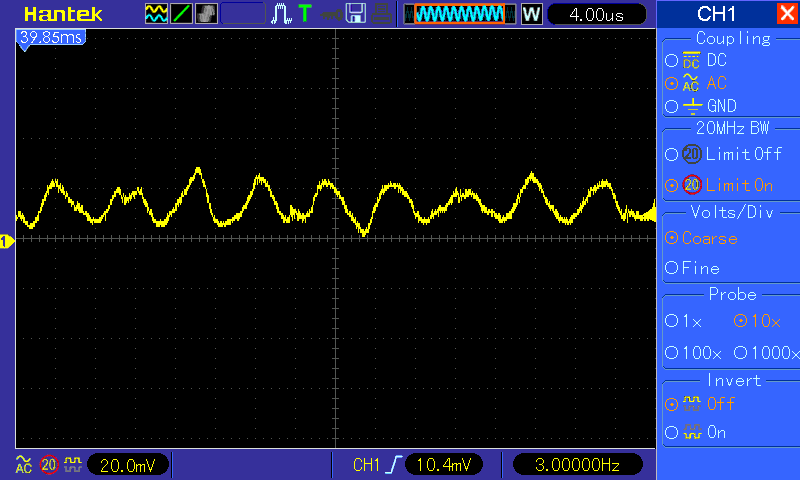The height and width of the screenshot is (480, 800).
Task: Select Fine Volts/Div option
Action: coord(671,267)
